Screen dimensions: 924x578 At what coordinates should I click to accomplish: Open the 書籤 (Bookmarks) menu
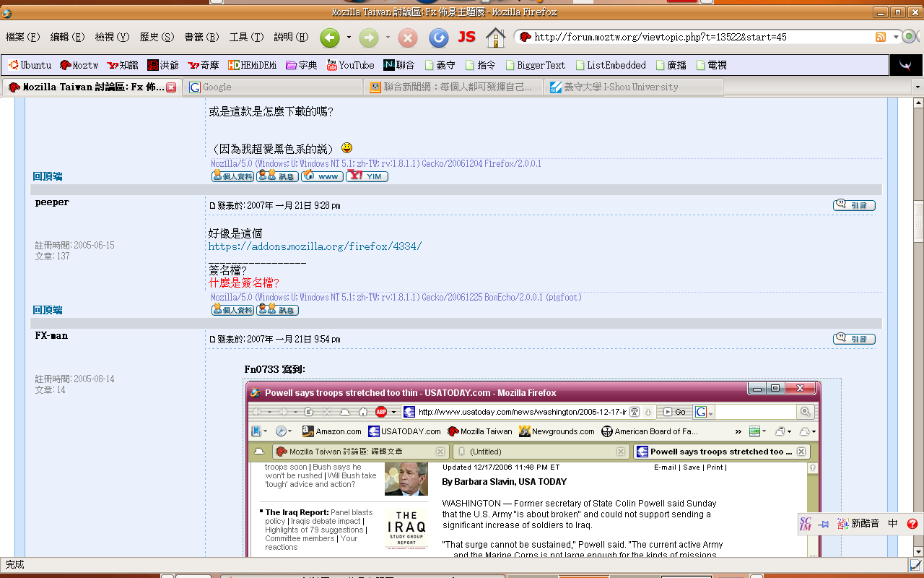(x=201, y=37)
